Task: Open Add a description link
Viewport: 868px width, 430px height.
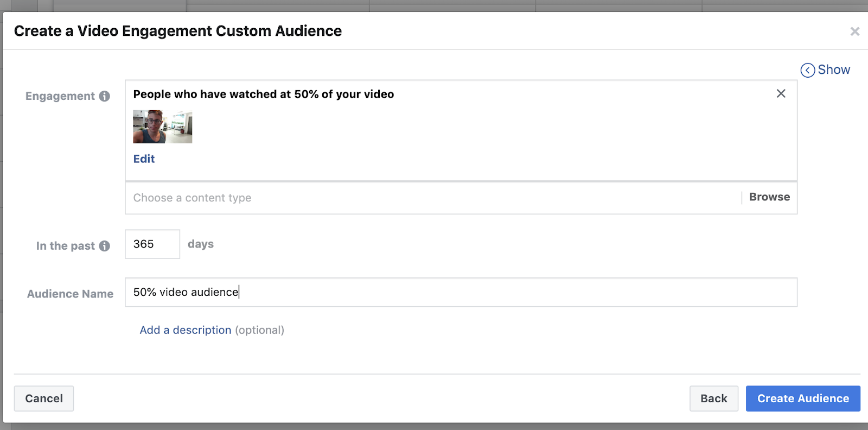Action: 186,330
